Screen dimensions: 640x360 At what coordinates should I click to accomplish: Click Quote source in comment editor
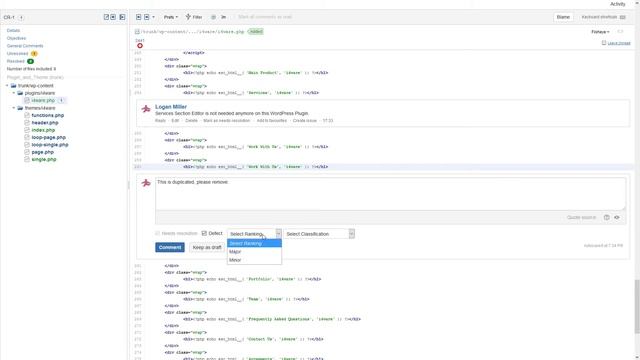click(581, 218)
